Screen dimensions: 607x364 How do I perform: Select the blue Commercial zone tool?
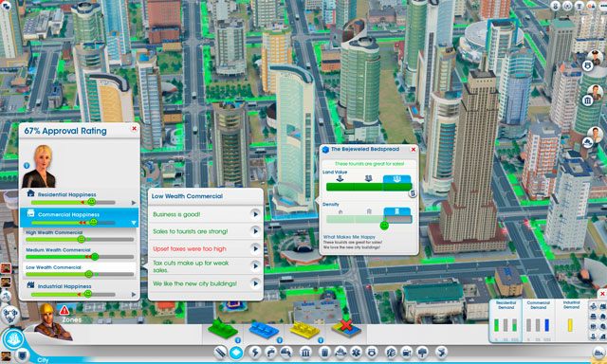[x=264, y=330]
